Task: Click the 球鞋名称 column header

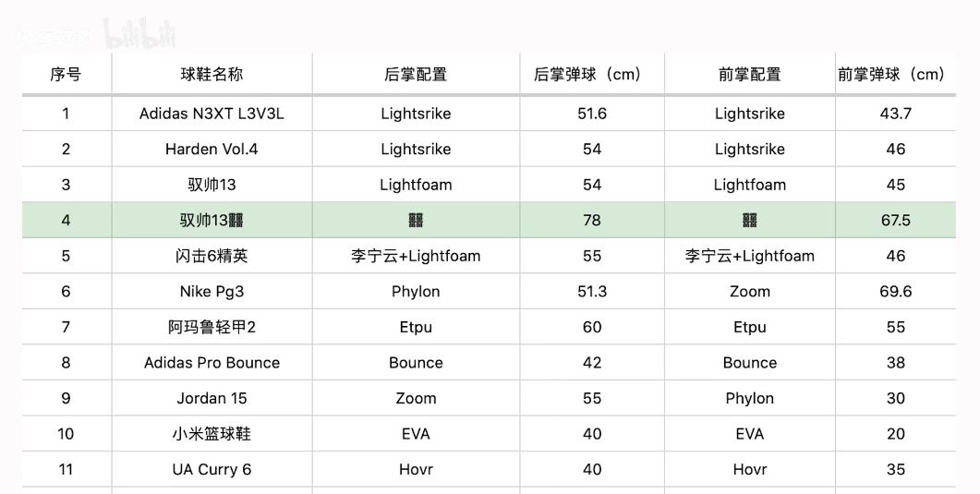Action: pyautogui.click(x=212, y=75)
